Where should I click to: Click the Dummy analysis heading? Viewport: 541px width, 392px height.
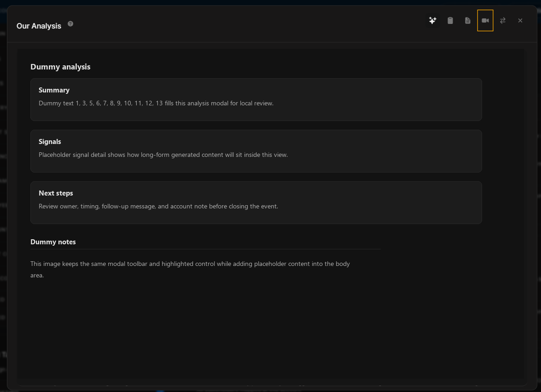click(x=60, y=67)
